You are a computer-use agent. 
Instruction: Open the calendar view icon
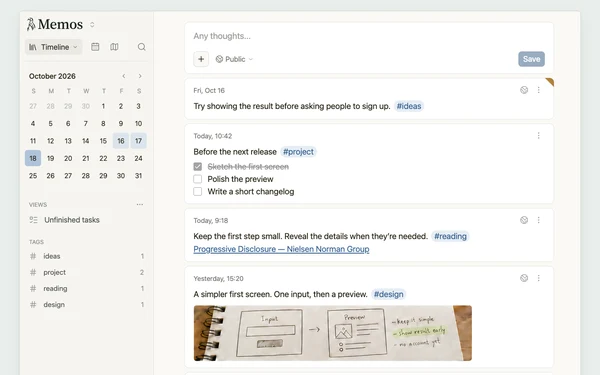[95, 47]
